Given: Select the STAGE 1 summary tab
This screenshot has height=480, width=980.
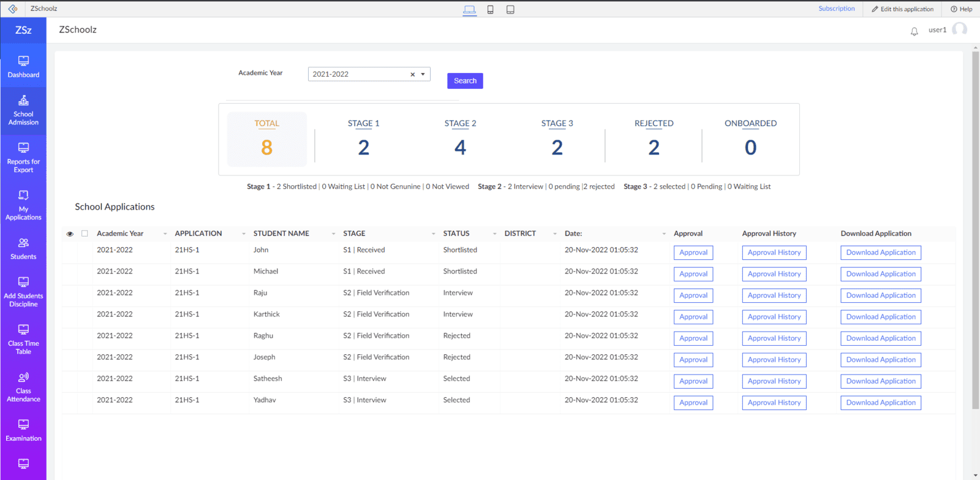Looking at the screenshot, I should point(364,139).
